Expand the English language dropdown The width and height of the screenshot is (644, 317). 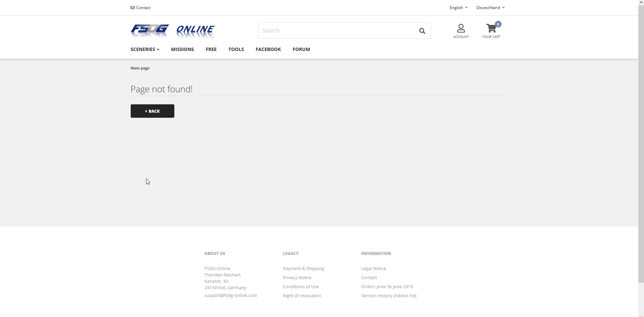pyautogui.click(x=458, y=8)
